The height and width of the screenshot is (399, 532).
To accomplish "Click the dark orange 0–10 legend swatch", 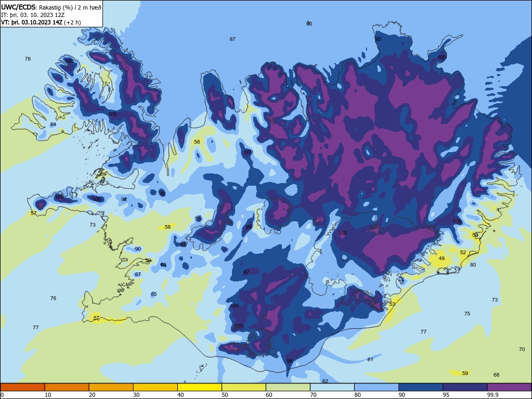I will (22, 387).
